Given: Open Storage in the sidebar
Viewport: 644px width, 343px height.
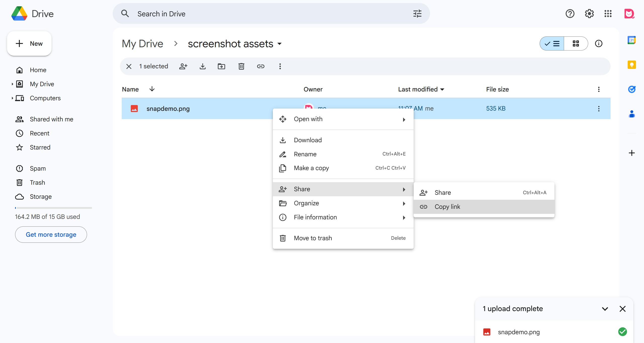Looking at the screenshot, I should (x=40, y=197).
